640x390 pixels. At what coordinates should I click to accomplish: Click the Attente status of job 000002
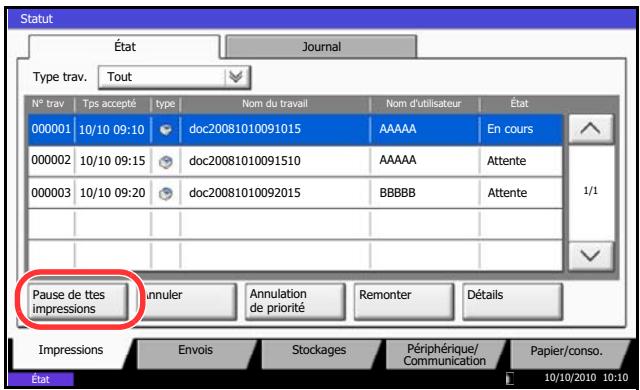[x=507, y=161]
